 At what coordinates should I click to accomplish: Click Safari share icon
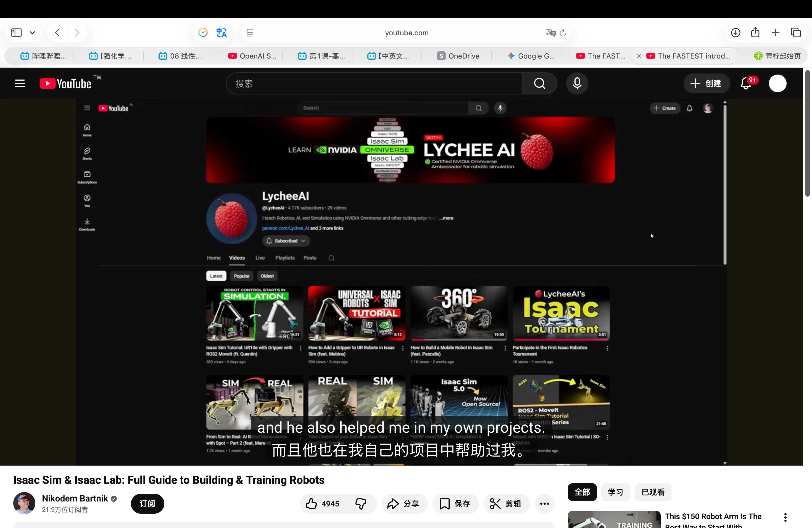[x=755, y=33]
